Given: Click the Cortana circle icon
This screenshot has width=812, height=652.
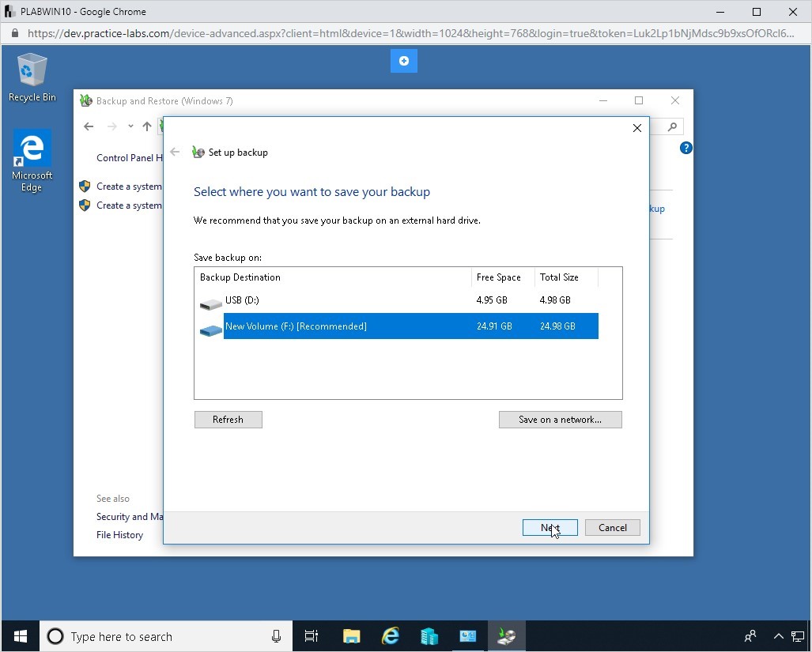Looking at the screenshot, I should click(x=55, y=636).
